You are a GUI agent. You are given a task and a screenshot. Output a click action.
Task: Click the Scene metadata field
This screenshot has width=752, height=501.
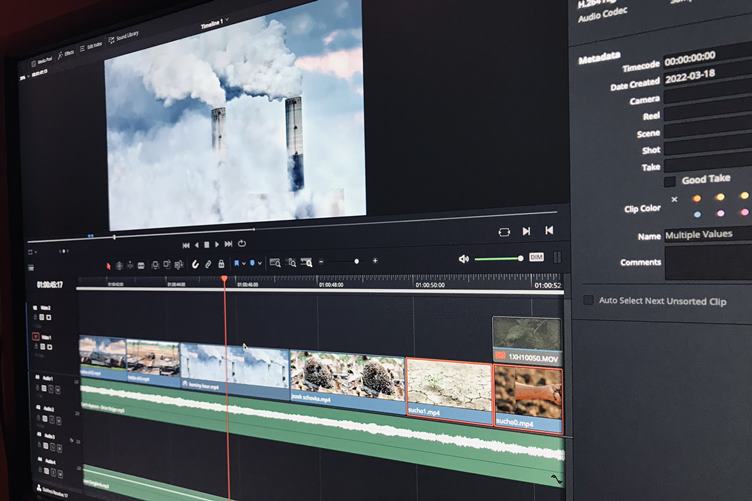(708, 129)
